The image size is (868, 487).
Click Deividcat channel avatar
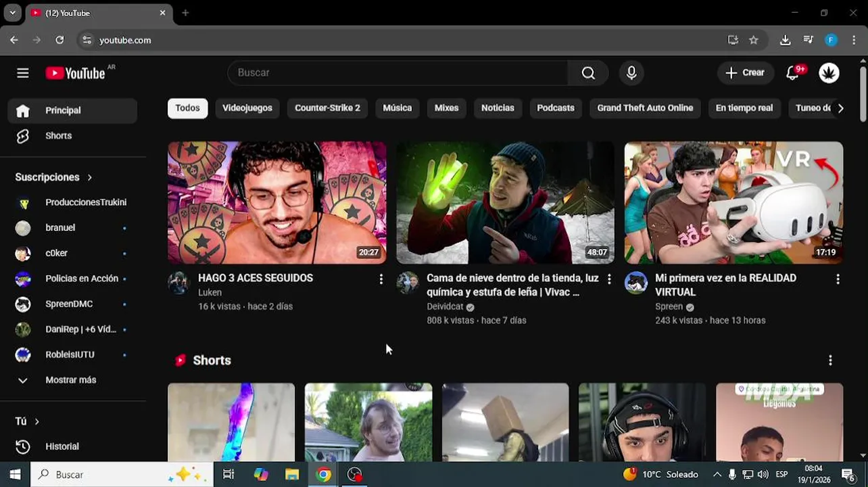click(407, 283)
